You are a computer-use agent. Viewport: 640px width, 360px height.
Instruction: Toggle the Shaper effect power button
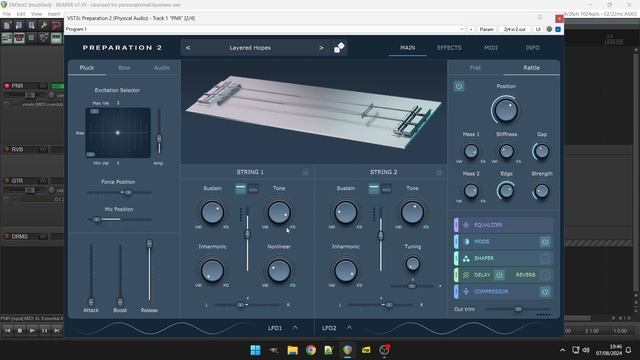click(x=545, y=258)
